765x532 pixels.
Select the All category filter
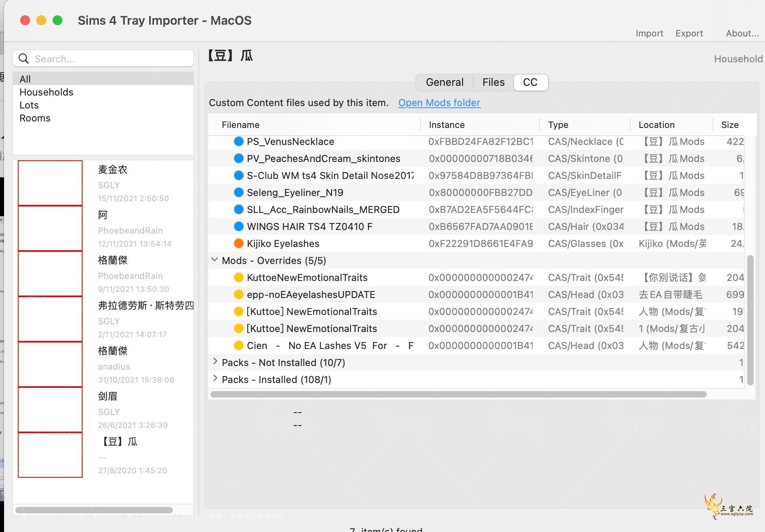103,79
